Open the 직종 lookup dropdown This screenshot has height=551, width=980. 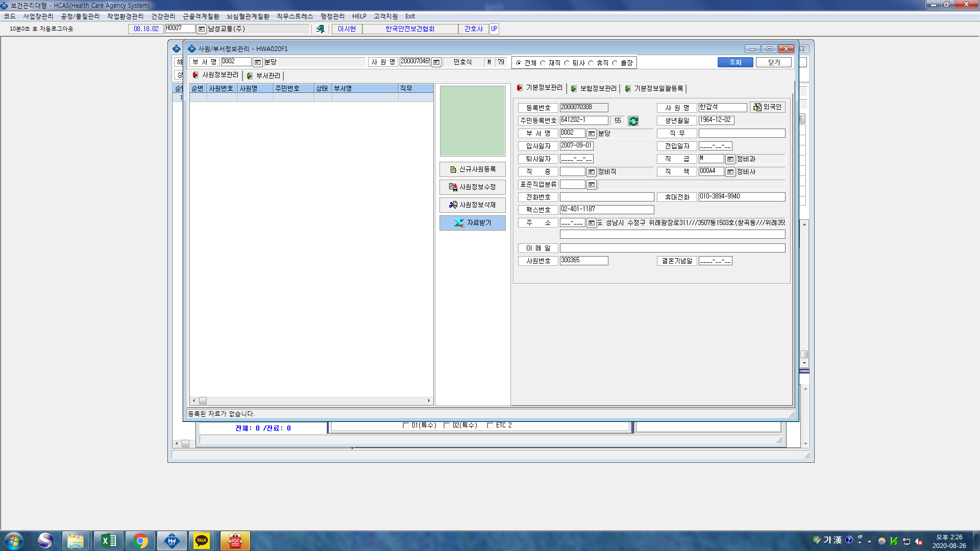pyautogui.click(x=591, y=172)
